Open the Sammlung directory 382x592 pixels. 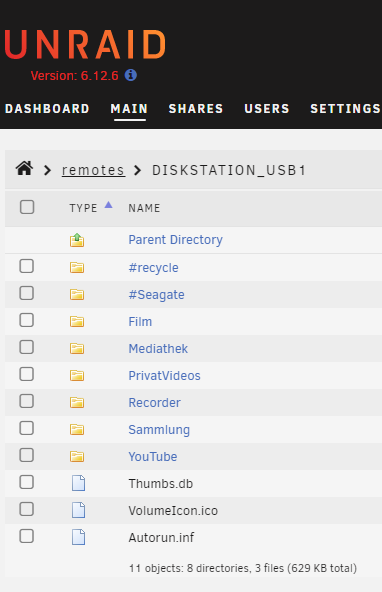159,430
